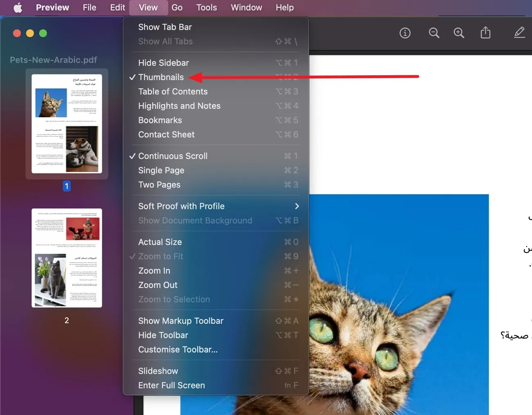Image resolution: width=532 pixels, height=415 pixels.
Task: Start a Slideshow
Action: (158, 371)
